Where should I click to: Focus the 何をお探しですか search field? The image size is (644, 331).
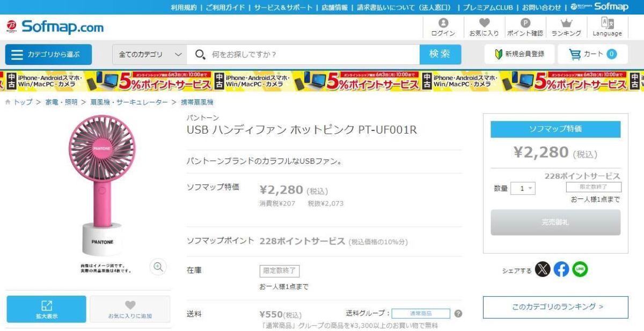[303, 54]
